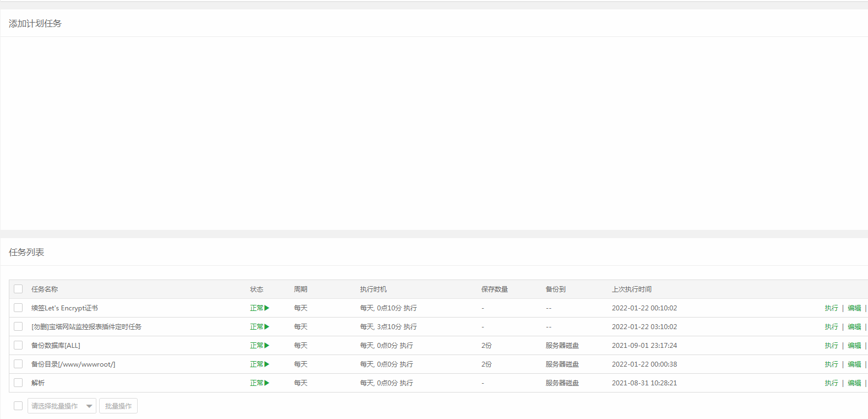Click 每天, 0点10分 执行 cell

click(x=388, y=308)
